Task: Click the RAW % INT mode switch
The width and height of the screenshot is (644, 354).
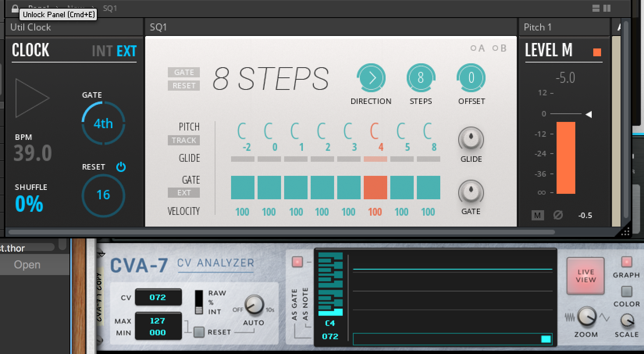Action: click(199, 302)
